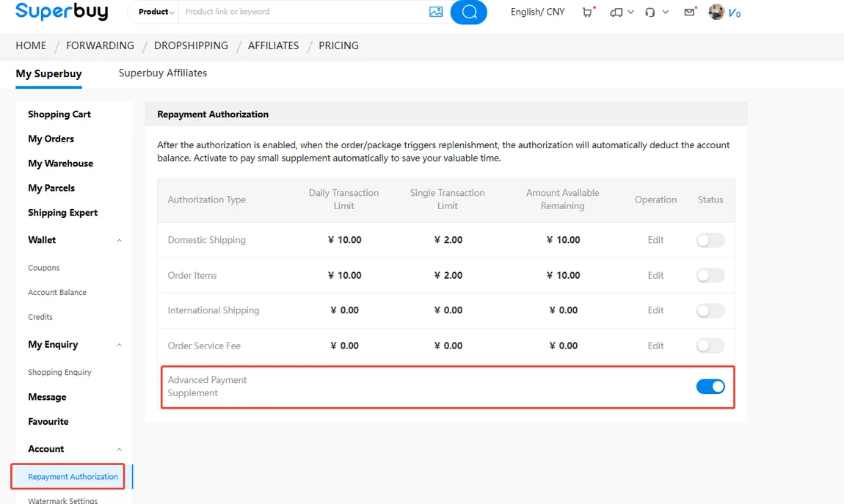844x504 pixels.
Task: Focus the product link or keyword field
Action: tap(302, 12)
